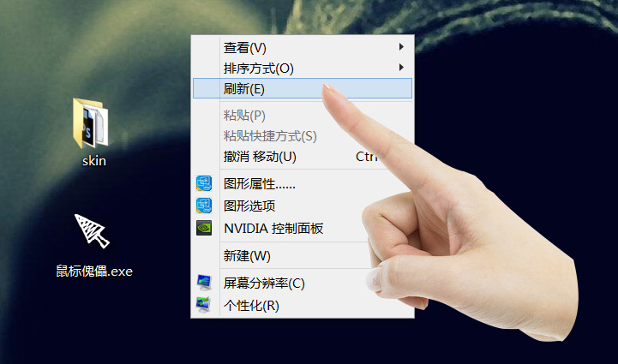Click the "skin" folder name label
Viewport: 618px width, 364px height.
click(x=93, y=161)
